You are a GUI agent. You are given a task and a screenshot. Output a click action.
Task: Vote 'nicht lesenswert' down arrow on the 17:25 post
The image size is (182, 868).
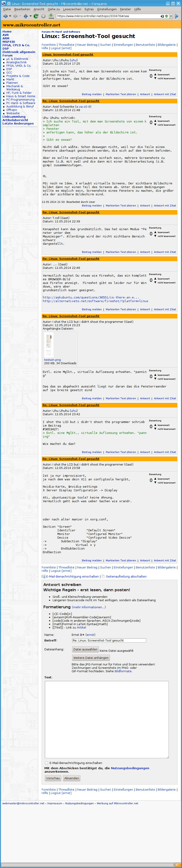tap(155, 78)
